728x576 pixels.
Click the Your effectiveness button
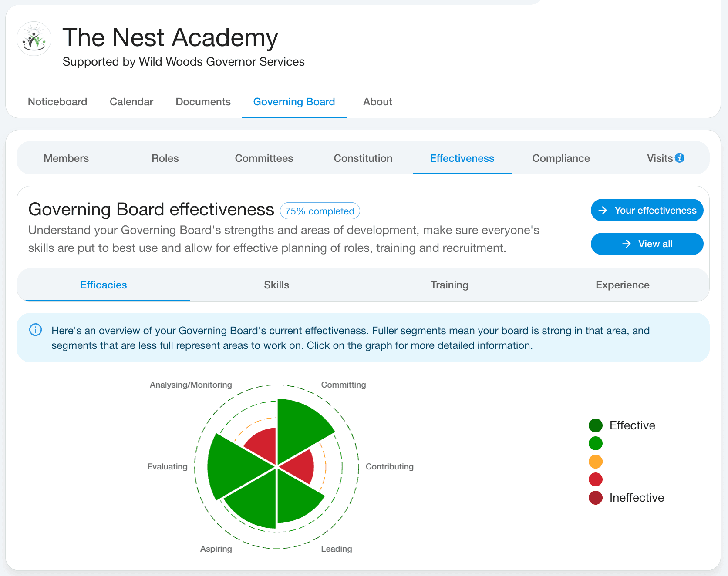tap(647, 211)
